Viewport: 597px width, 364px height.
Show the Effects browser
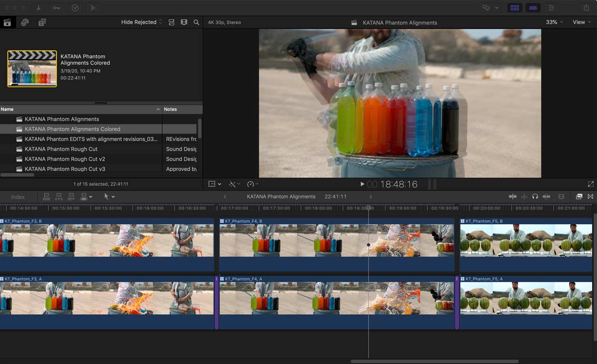(579, 197)
